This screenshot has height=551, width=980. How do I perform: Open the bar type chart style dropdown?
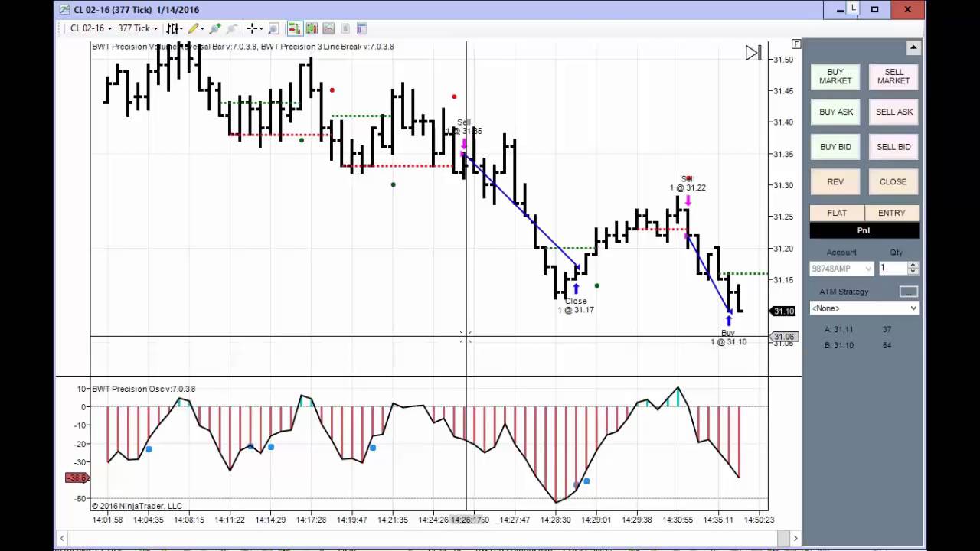[175, 28]
